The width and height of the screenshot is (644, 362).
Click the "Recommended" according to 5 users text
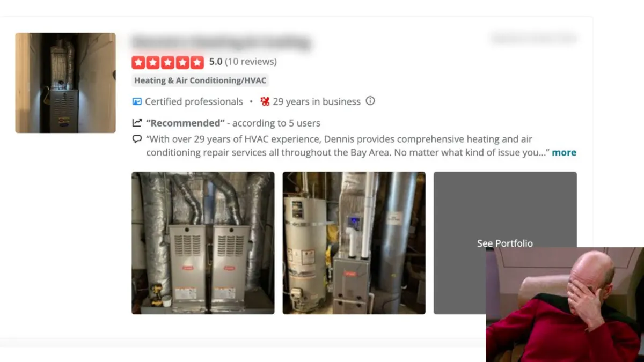point(233,123)
